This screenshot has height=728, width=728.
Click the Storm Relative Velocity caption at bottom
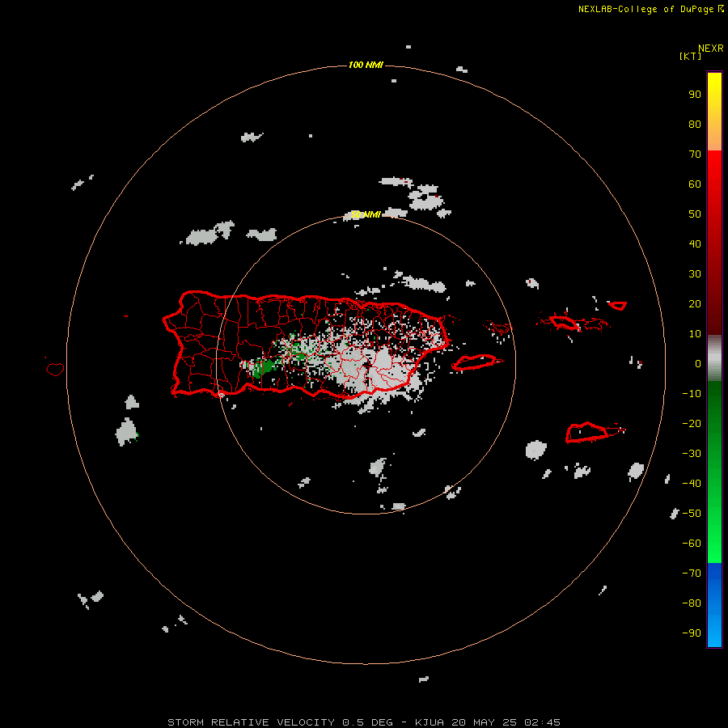coord(364,722)
